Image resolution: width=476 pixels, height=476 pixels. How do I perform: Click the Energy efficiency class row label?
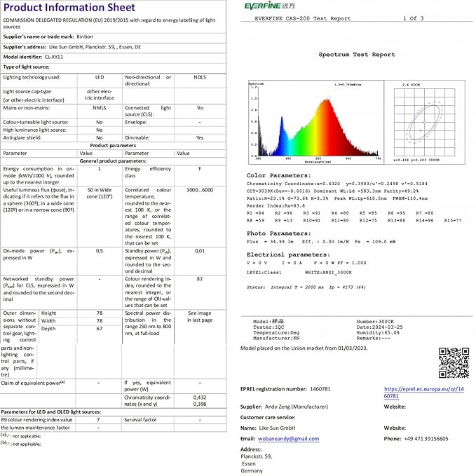[x=147, y=172]
